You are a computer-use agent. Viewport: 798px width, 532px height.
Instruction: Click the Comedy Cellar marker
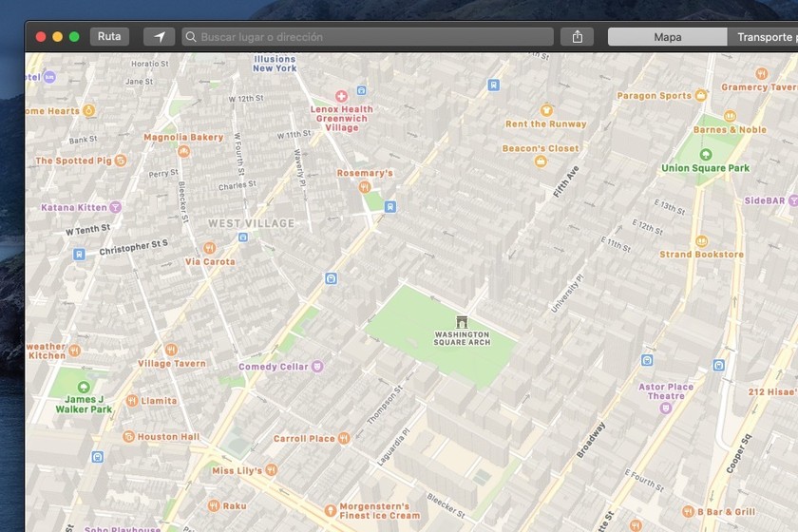click(317, 367)
